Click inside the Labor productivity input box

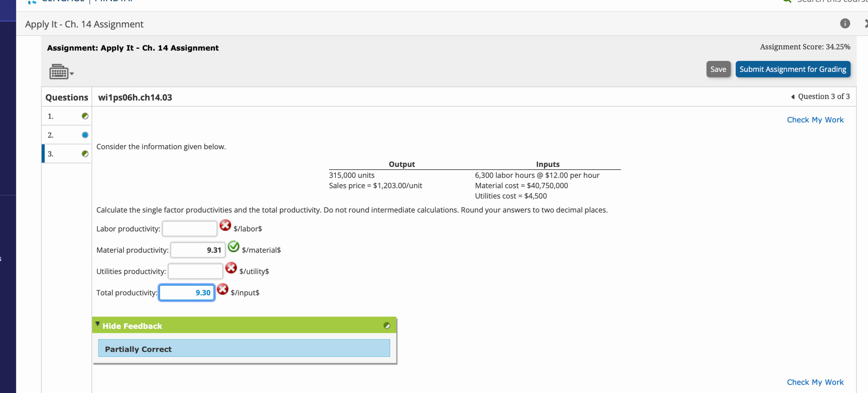[190, 228]
